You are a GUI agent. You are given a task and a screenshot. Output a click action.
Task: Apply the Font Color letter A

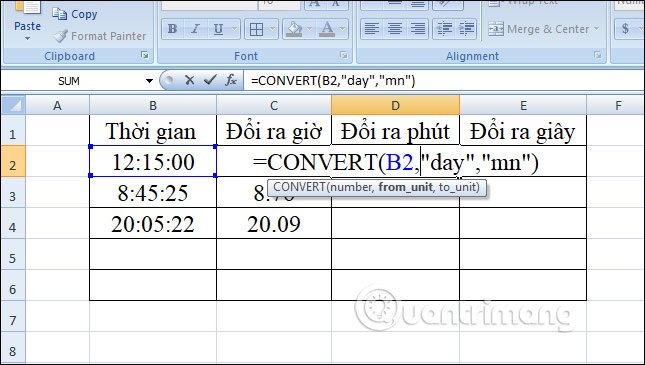(x=327, y=29)
